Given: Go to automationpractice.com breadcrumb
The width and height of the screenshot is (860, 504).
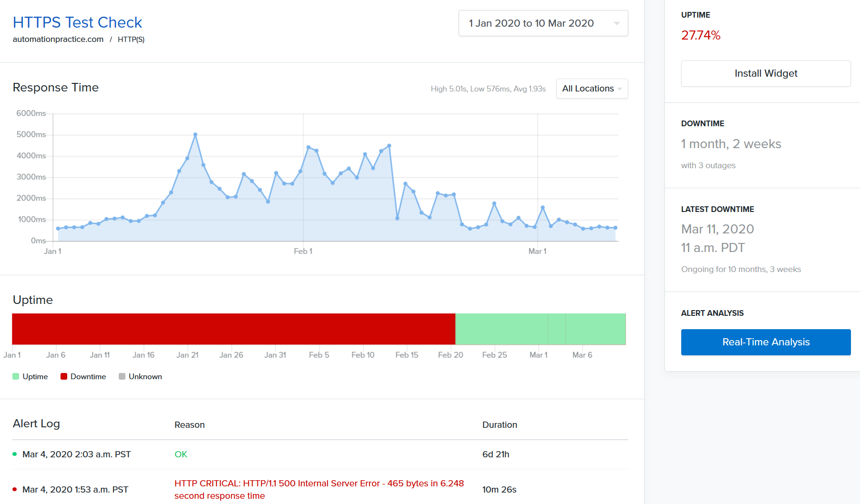Looking at the screenshot, I should [x=58, y=39].
